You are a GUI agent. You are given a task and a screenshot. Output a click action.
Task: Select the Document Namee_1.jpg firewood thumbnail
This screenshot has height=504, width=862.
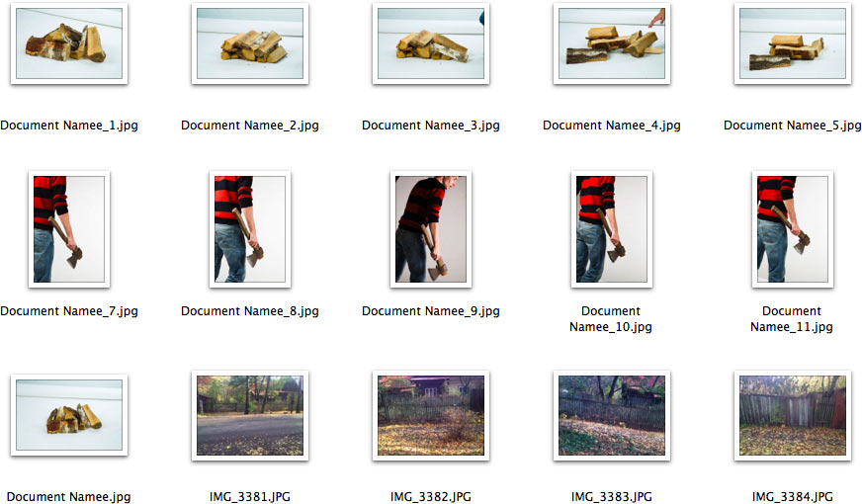tap(69, 43)
